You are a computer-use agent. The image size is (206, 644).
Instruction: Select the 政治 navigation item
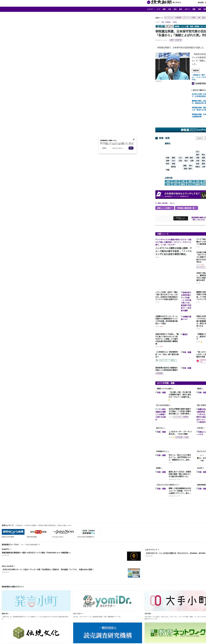[x=175, y=9]
